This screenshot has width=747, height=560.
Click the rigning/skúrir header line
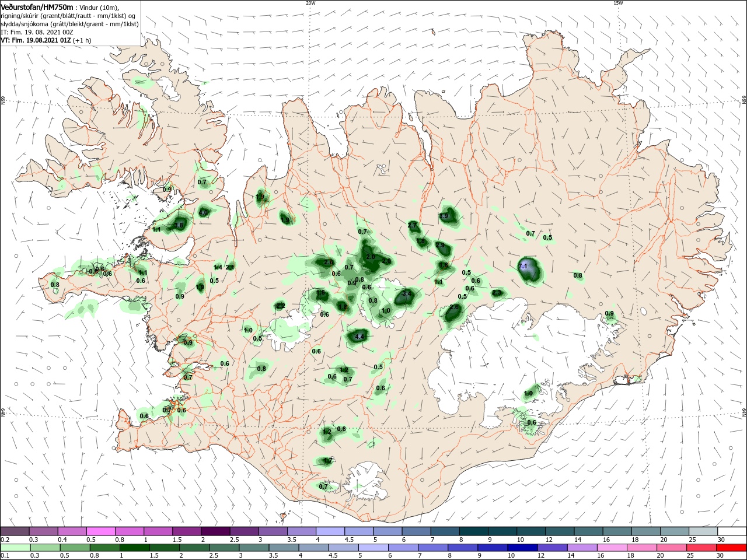[68, 16]
